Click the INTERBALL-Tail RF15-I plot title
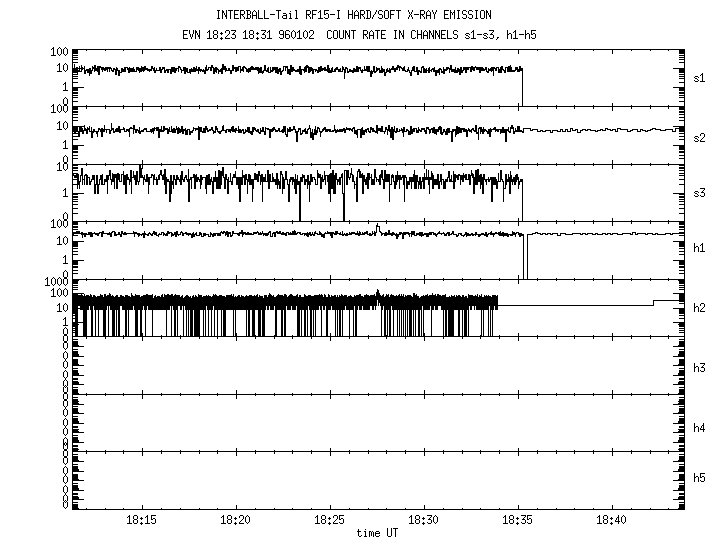The height and width of the screenshot is (550, 720). [x=360, y=15]
